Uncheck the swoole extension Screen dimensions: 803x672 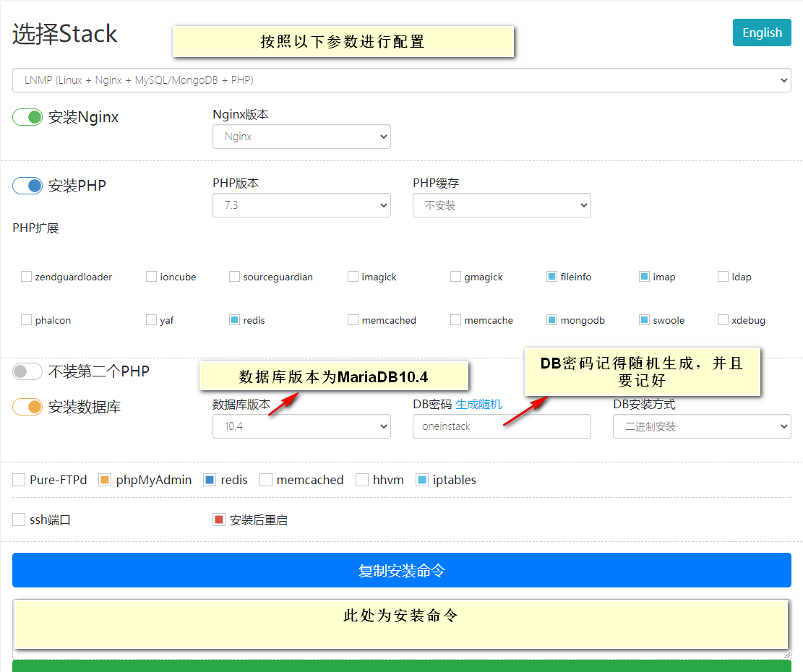tap(644, 320)
